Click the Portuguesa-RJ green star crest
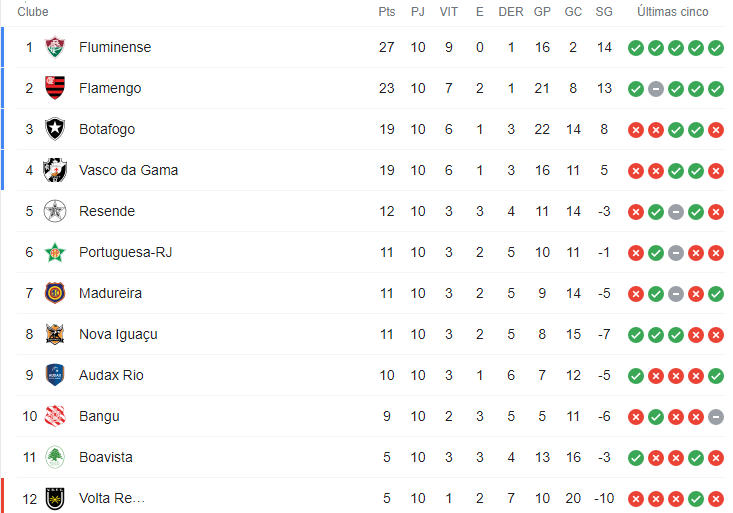This screenshot has width=733, height=513. (55, 253)
